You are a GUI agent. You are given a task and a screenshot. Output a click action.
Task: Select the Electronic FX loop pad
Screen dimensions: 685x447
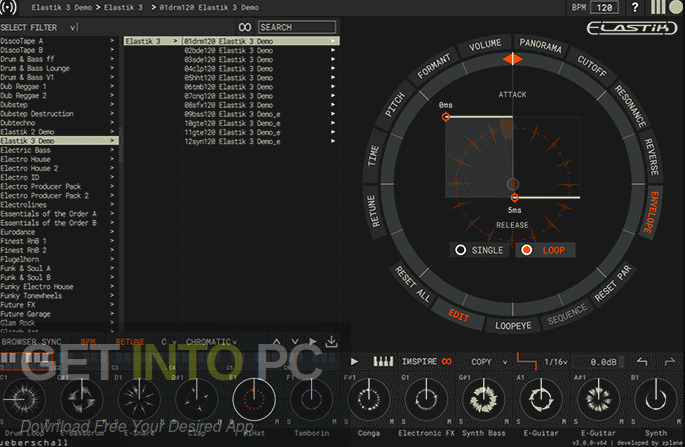click(x=426, y=398)
